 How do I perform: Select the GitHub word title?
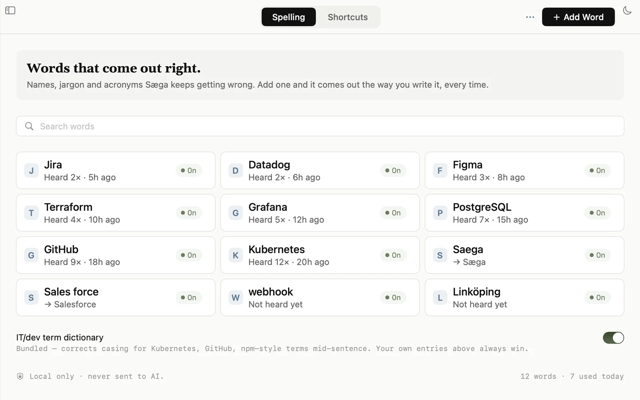61,249
